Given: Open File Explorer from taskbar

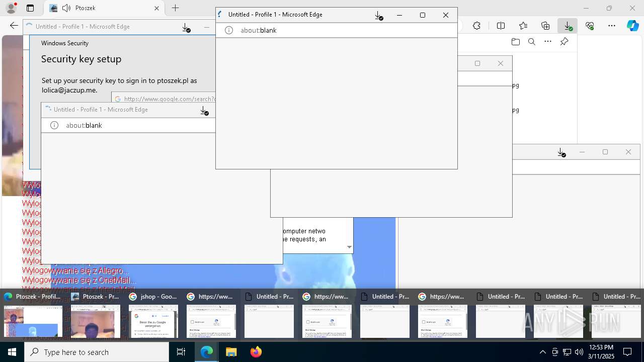Looking at the screenshot, I should pyautogui.click(x=231, y=352).
